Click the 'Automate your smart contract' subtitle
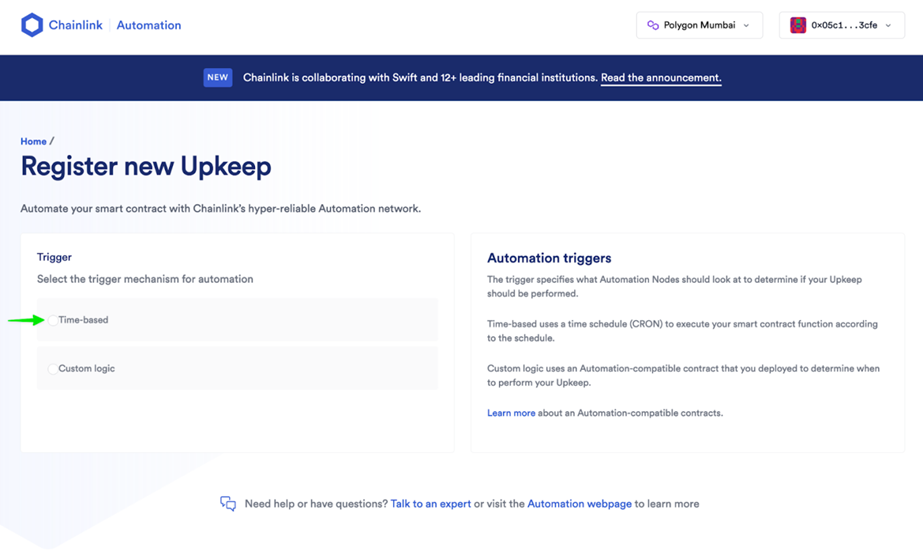 [x=221, y=208]
